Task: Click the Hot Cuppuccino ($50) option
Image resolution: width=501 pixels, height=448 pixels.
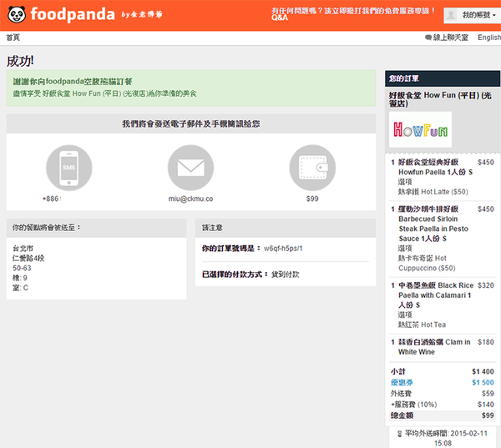Action: 427,263
